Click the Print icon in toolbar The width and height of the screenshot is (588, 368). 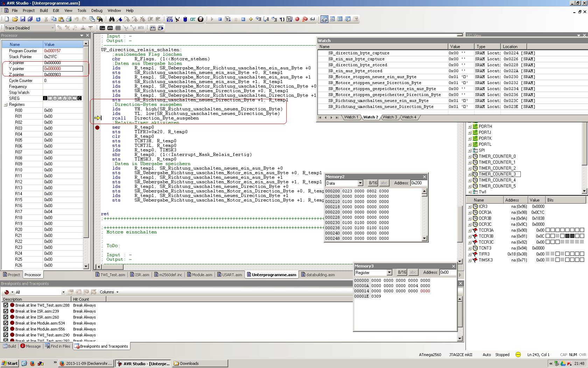tap(69, 19)
